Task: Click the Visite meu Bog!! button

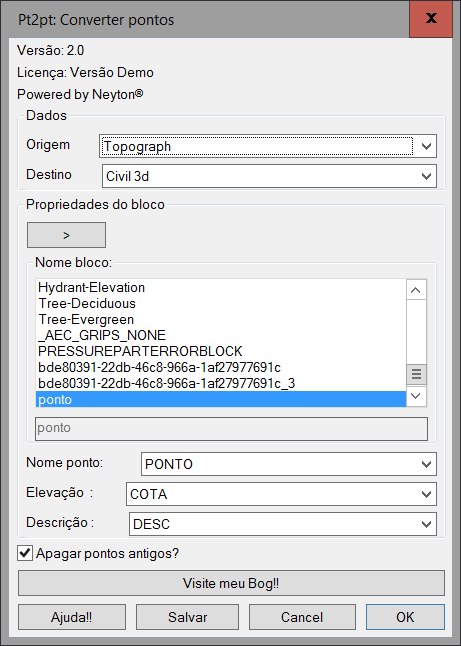Action: click(231, 583)
